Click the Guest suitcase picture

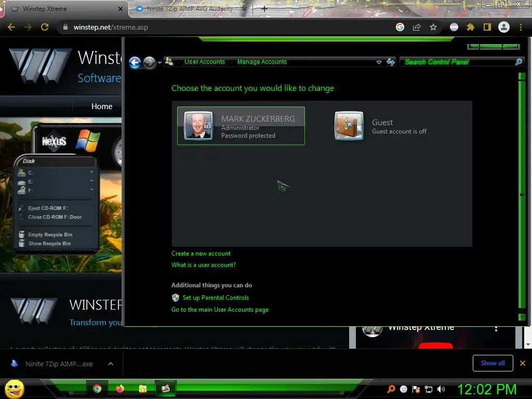coord(349,126)
